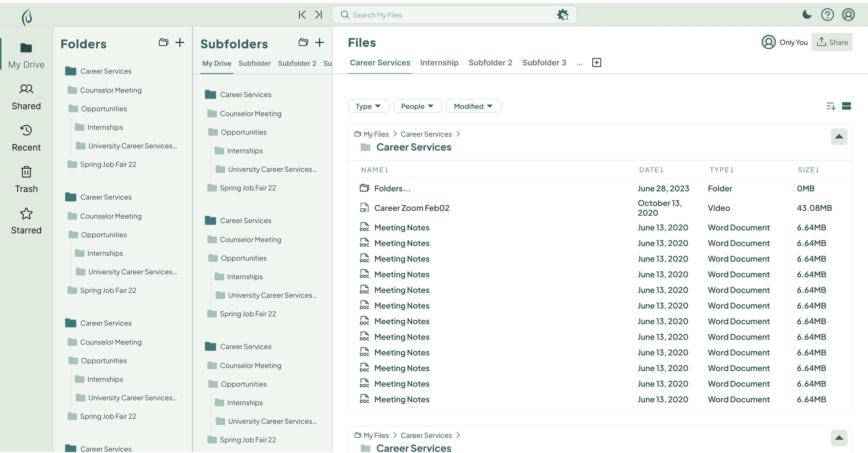
Task: Open the Folders... row
Action: pos(600,188)
